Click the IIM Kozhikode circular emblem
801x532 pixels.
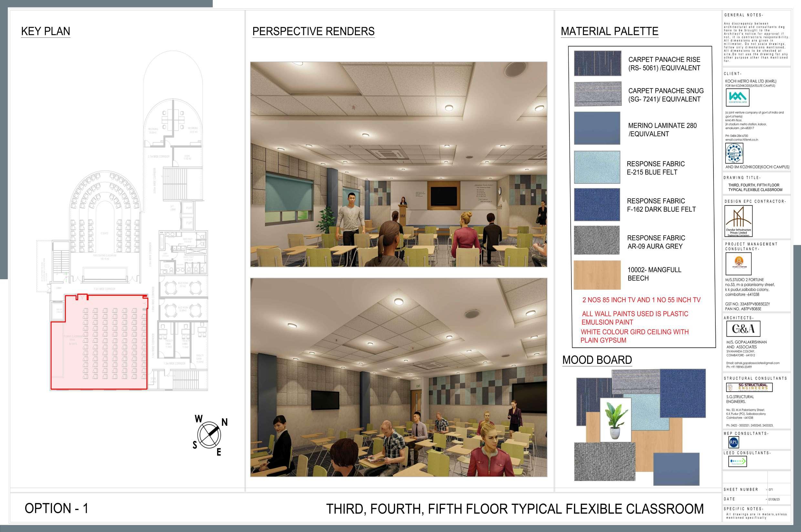point(734,153)
